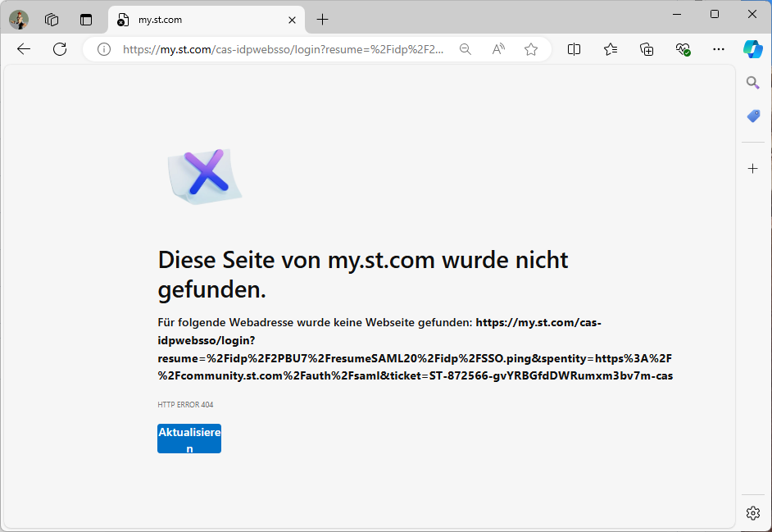Open Settings and more menu
The height and width of the screenshot is (532, 772).
coord(719,49)
